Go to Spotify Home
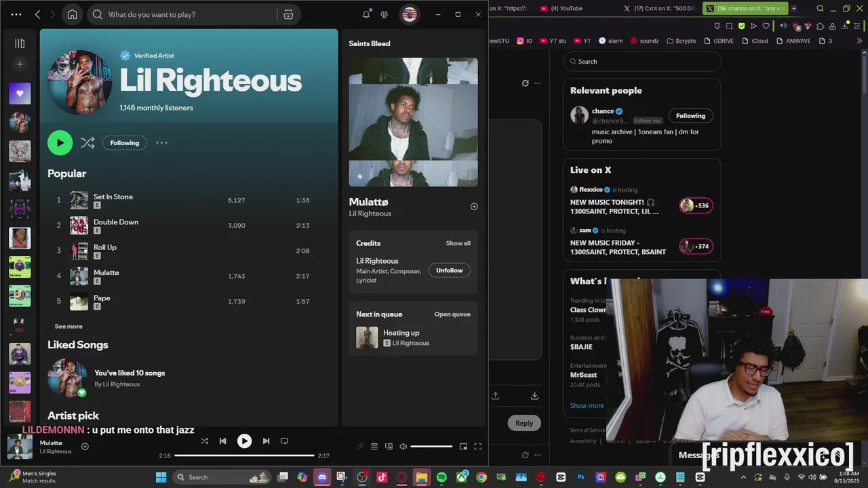The height and width of the screenshot is (488, 868). coord(73,14)
